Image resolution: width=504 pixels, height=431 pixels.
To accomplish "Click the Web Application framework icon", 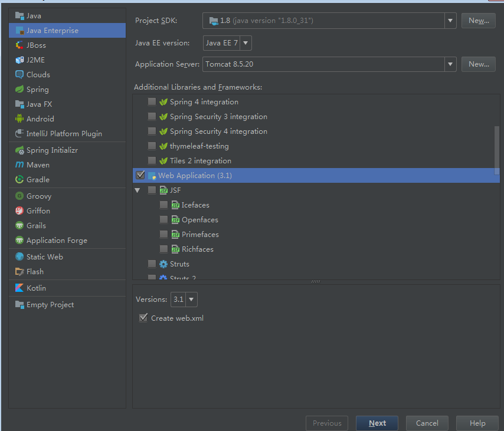I will pos(152,176).
